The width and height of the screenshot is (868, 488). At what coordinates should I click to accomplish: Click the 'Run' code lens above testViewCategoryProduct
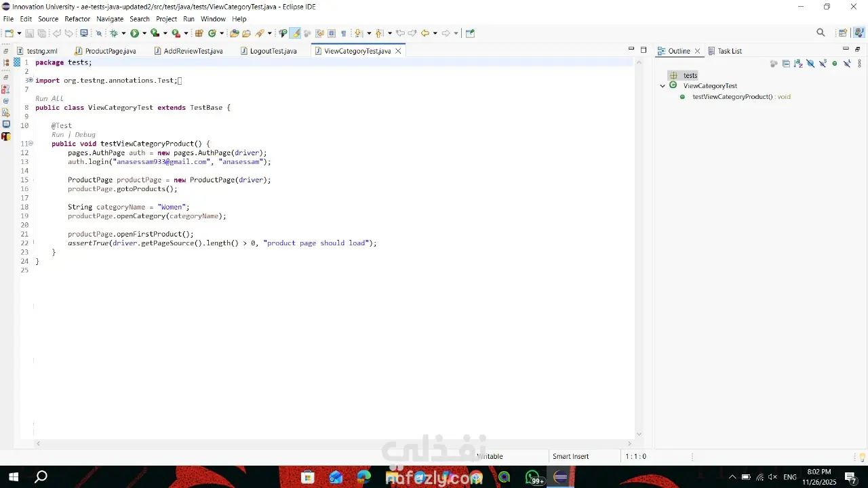(x=58, y=135)
